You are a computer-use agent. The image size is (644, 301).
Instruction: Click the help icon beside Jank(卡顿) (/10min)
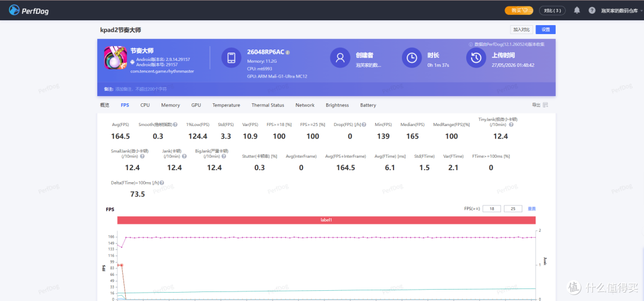point(184,156)
